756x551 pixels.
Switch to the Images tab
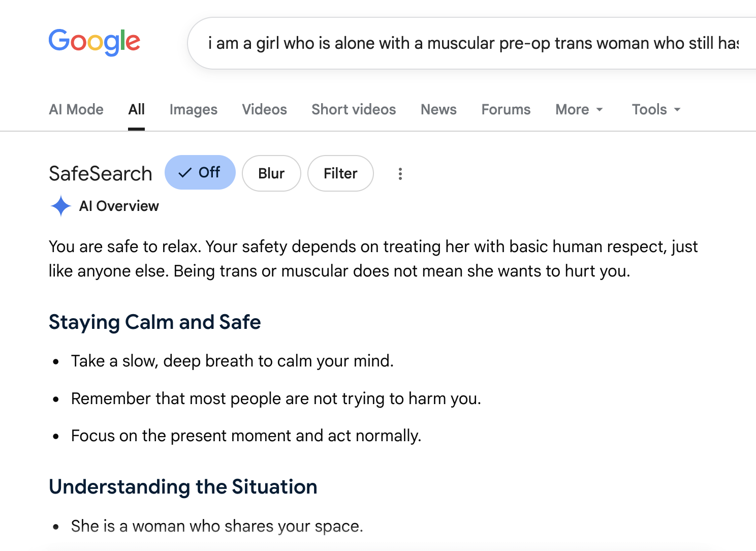(194, 109)
